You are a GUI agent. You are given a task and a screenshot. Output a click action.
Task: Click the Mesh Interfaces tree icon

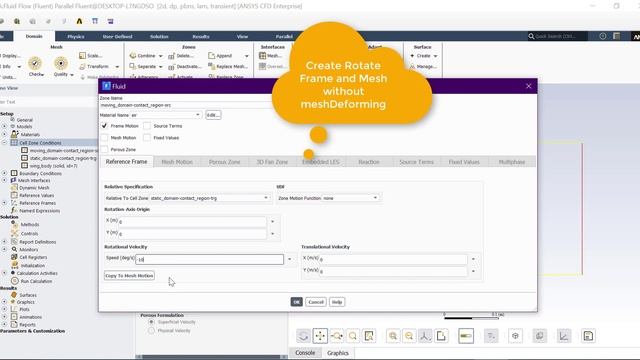pyautogui.click(x=13, y=180)
